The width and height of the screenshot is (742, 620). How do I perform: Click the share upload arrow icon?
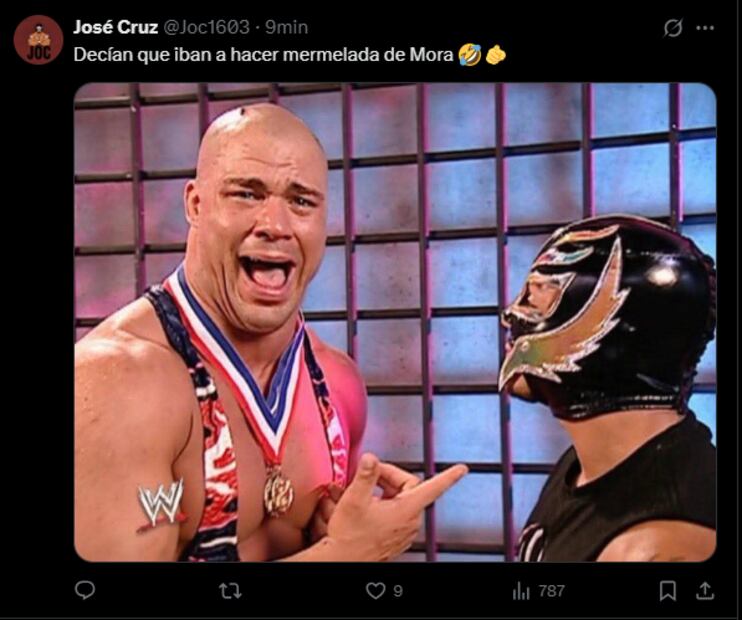pyautogui.click(x=705, y=591)
